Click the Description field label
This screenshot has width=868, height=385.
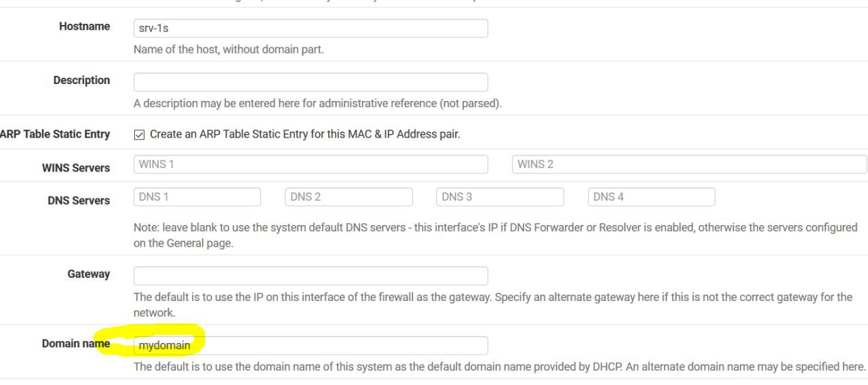pyautogui.click(x=81, y=80)
